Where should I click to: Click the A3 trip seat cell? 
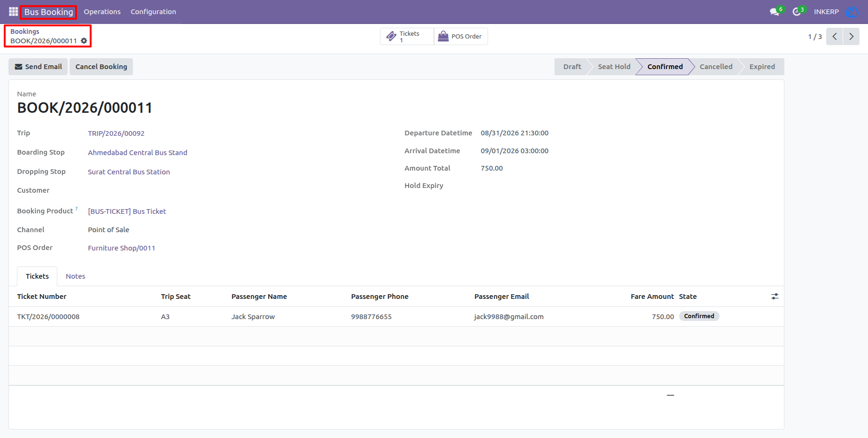[x=165, y=317]
